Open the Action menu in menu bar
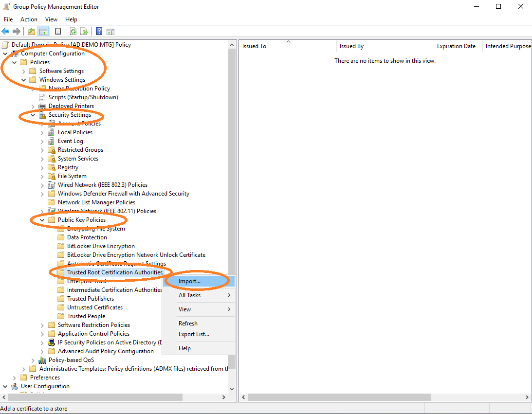This screenshot has width=532, height=414. pos(29,19)
